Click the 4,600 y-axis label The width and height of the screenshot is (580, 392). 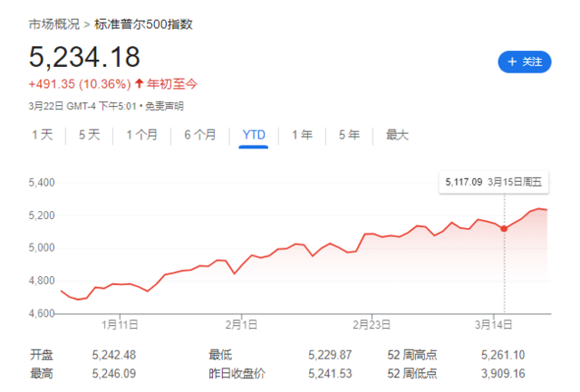click(42, 313)
